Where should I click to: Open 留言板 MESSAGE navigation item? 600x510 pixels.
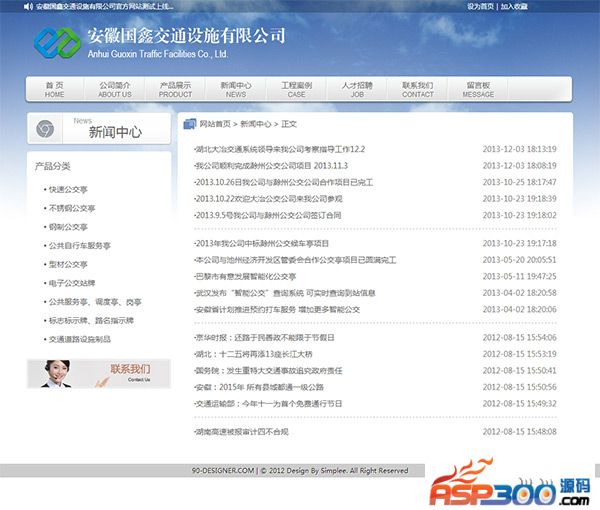pos(478,89)
